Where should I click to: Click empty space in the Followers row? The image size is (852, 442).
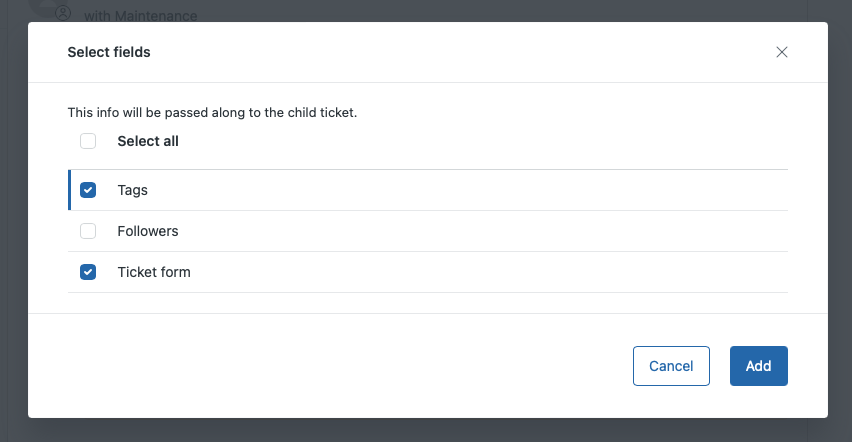coord(480,231)
